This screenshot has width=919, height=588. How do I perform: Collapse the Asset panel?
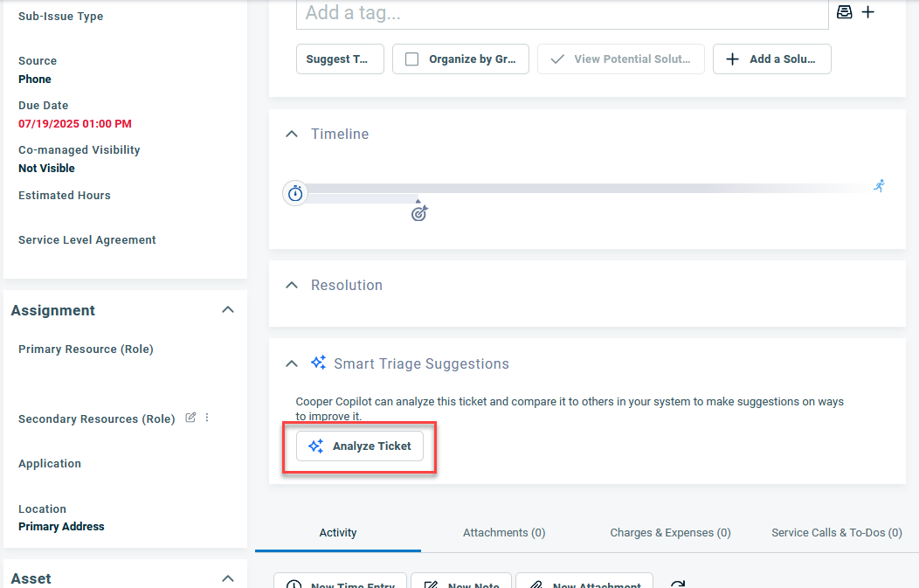click(228, 578)
